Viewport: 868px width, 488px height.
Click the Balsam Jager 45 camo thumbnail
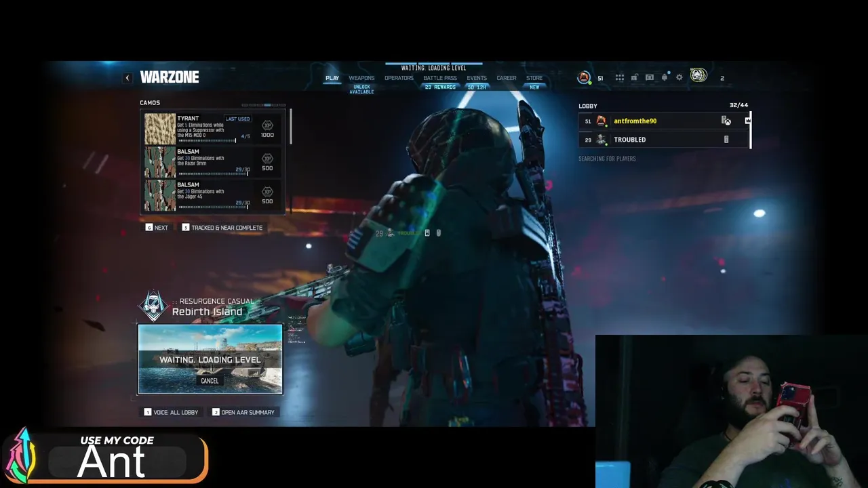click(160, 196)
